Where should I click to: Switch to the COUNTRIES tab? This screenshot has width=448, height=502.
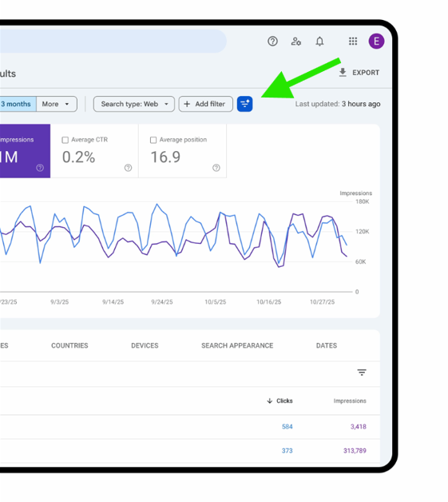click(69, 345)
